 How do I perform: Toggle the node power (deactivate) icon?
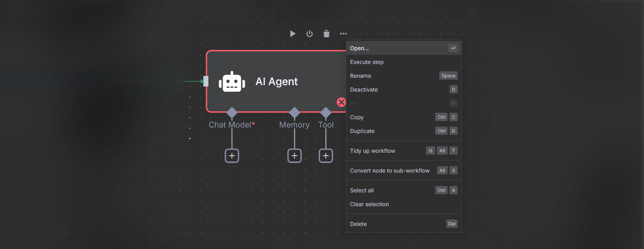click(x=310, y=34)
